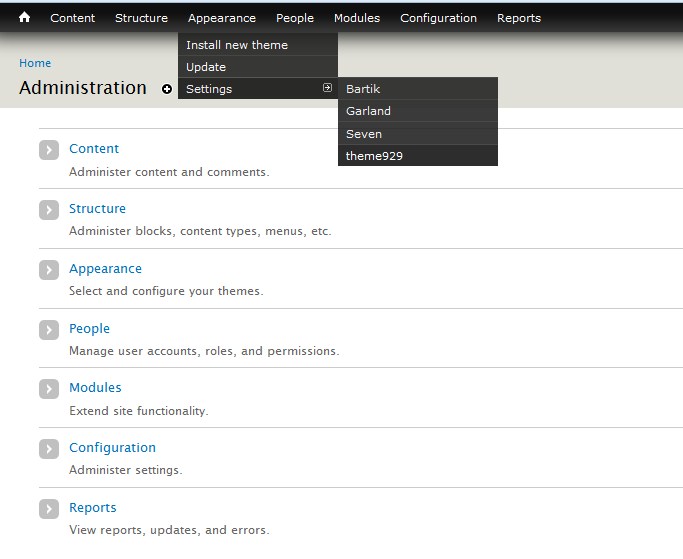This screenshot has width=683, height=559.
Task: Open the Appearance link in page list
Action: click(x=105, y=269)
